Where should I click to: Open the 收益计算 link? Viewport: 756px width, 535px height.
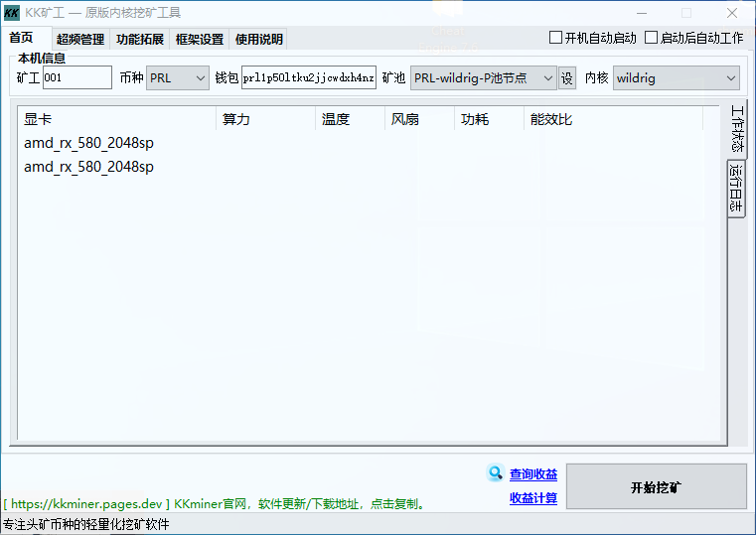[533, 498]
